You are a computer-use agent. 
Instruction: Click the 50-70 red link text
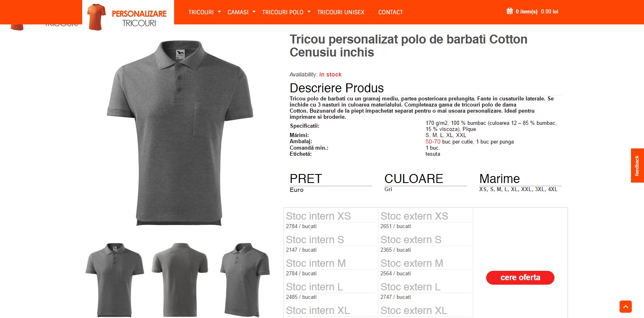click(x=433, y=142)
